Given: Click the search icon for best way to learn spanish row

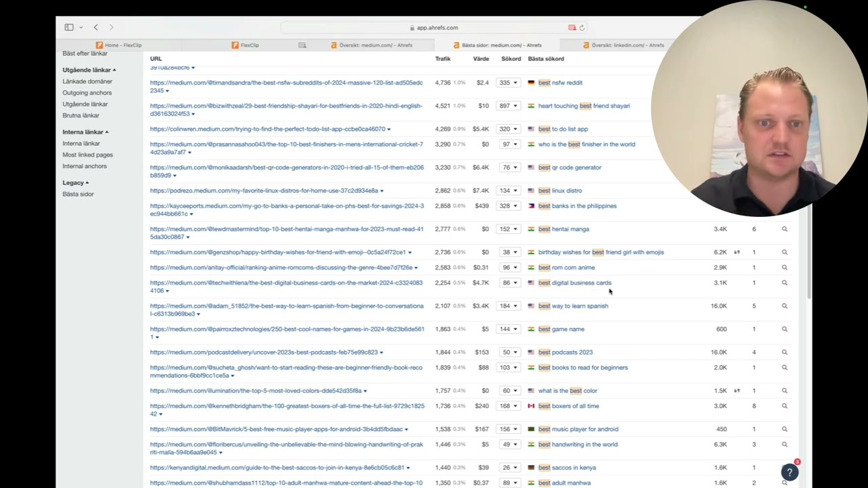Looking at the screenshot, I should [x=785, y=306].
